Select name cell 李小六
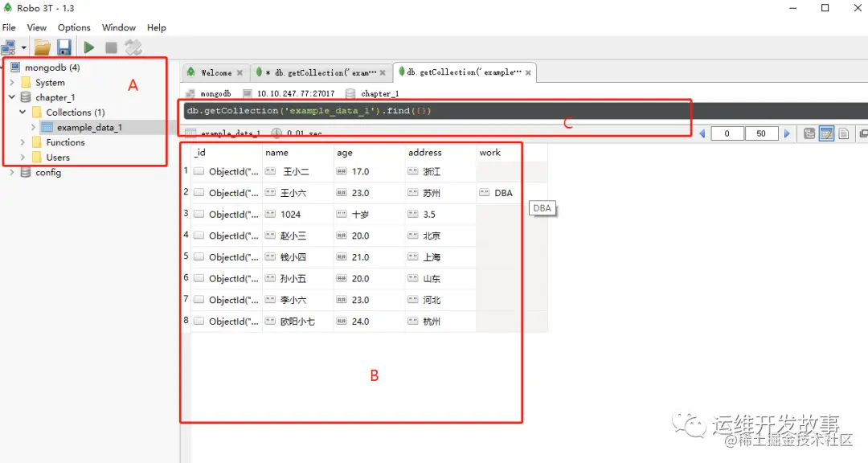The height and width of the screenshot is (463, 868). click(298, 300)
